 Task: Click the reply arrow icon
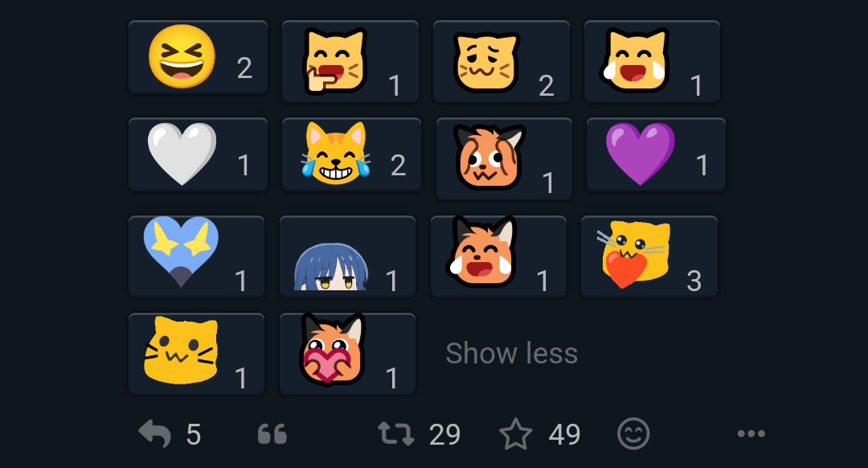pyautogui.click(x=155, y=434)
